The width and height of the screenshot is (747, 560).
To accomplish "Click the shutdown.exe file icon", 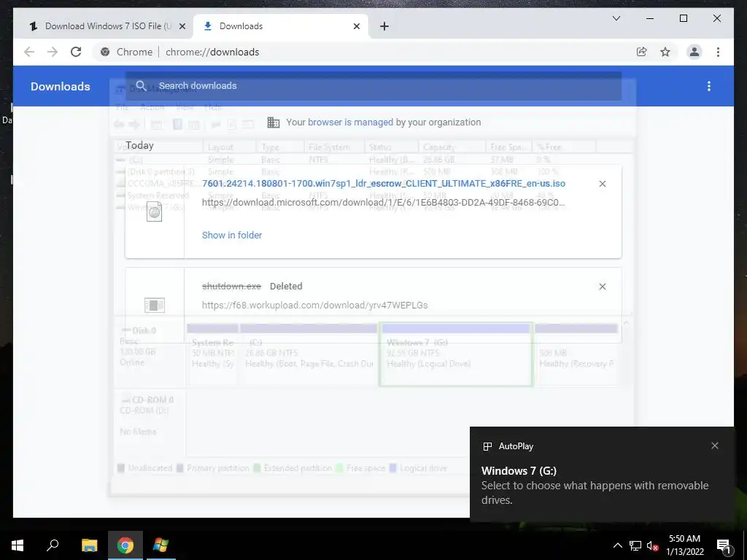I will (155, 306).
